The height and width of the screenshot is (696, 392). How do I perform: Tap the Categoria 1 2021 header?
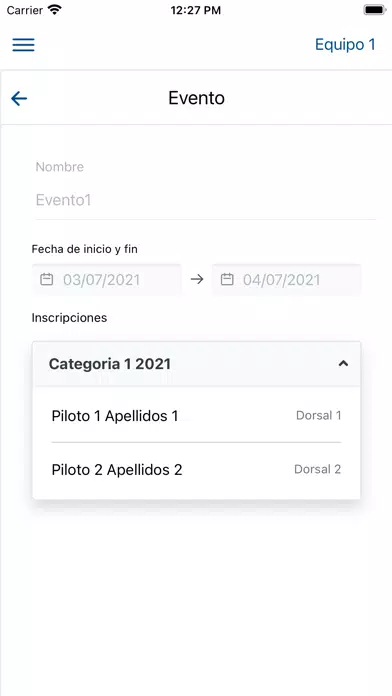point(196,364)
